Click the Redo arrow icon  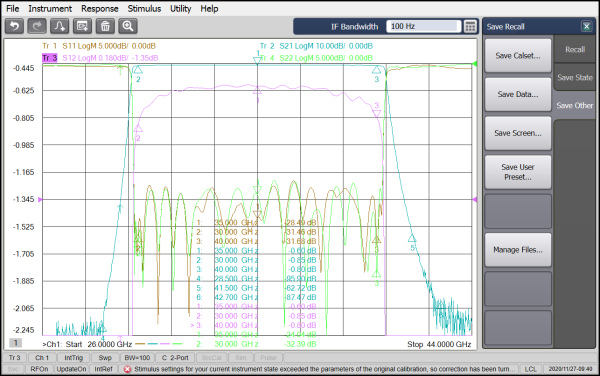37,26
